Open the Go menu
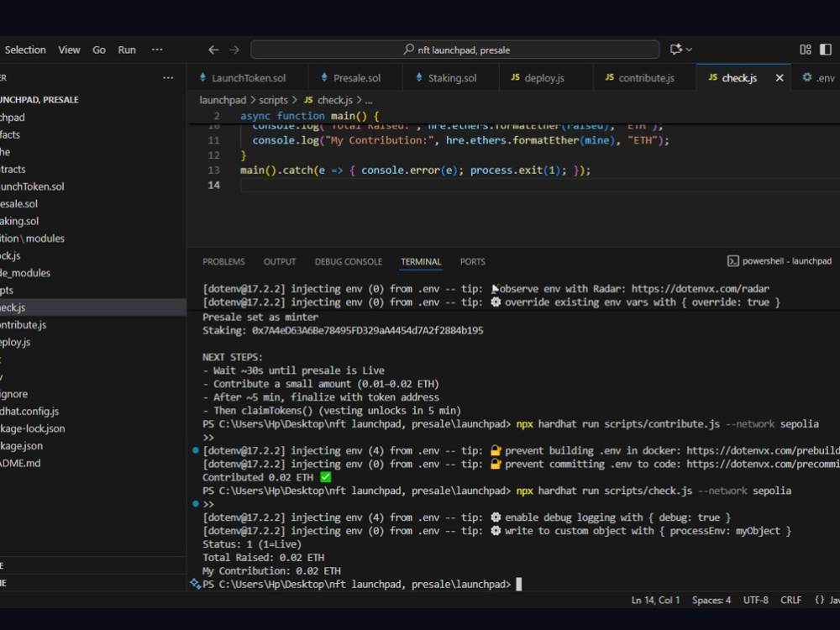The height and width of the screenshot is (630, 840). [x=99, y=50]
